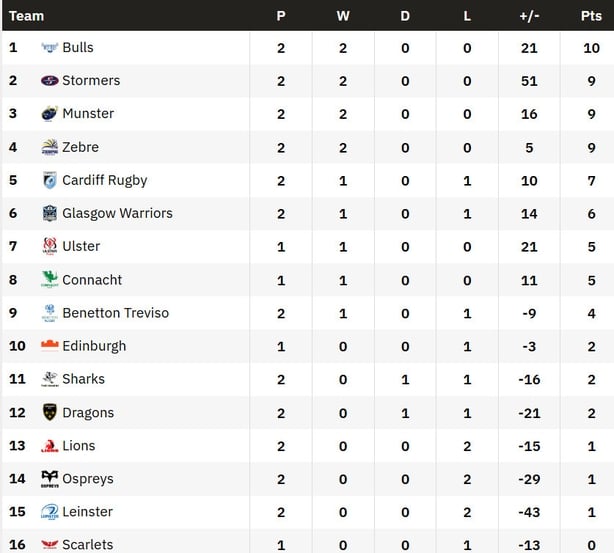Click the Sharks team name
The height and width of the screenshot is (553, 614).
(x=83, y=379)
